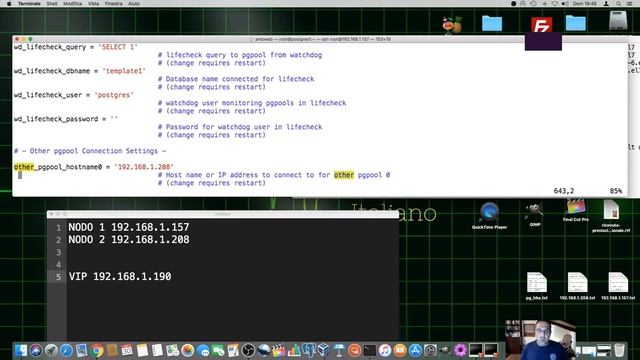Launch Google Chrome from the Dock
This screenshot has height=360, width=640.
coord(97,350)
